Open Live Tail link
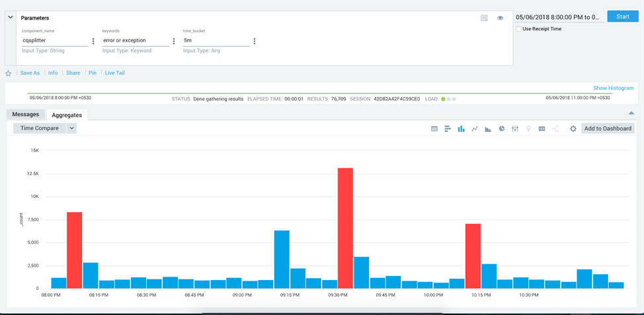644x315 pixels. pyautogui.click(x=114, y=73)
